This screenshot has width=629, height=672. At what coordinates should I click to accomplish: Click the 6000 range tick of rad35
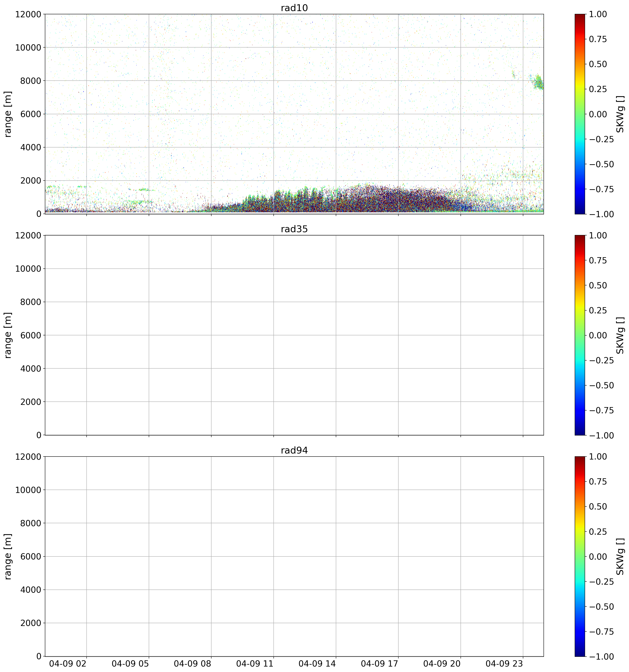30,335
